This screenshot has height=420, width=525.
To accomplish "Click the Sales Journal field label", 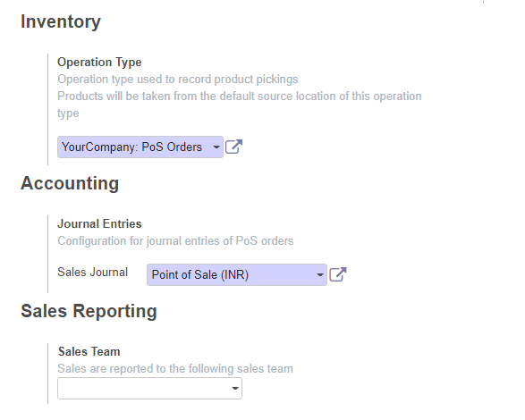I will pos(93,272).
